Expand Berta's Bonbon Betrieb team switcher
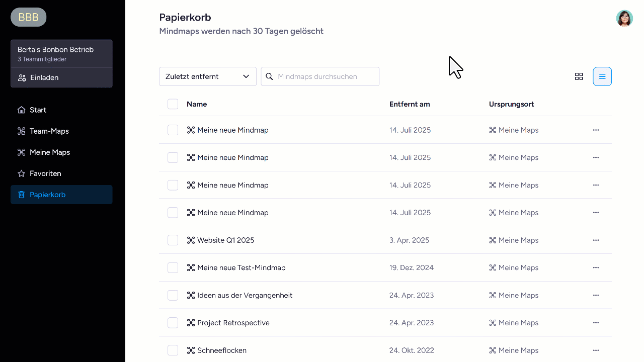This screenshot has width=644, height=362. coord(61,54)
